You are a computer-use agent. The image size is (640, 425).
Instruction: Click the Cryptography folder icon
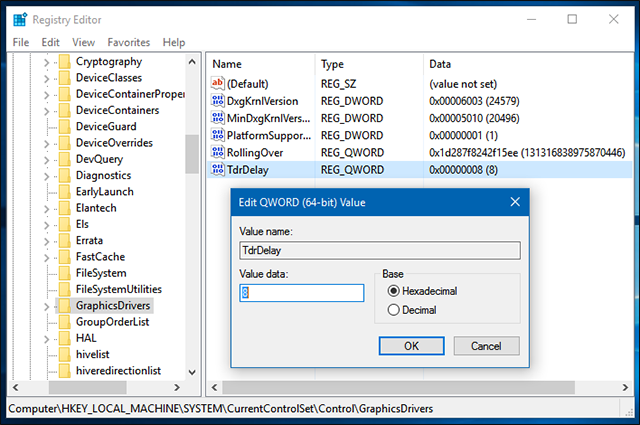65,62
